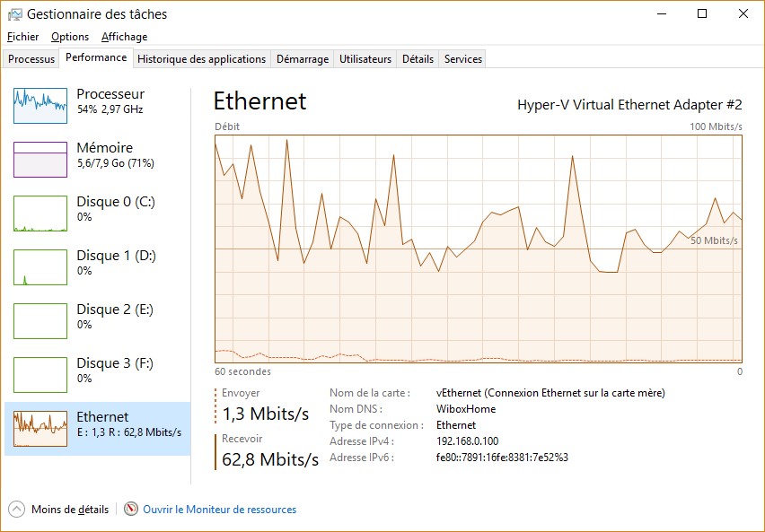This screenshot has width=765, height=532.
Task: Select the Ethernet mini graph in sidebar
Action: (x=40, y=429)
